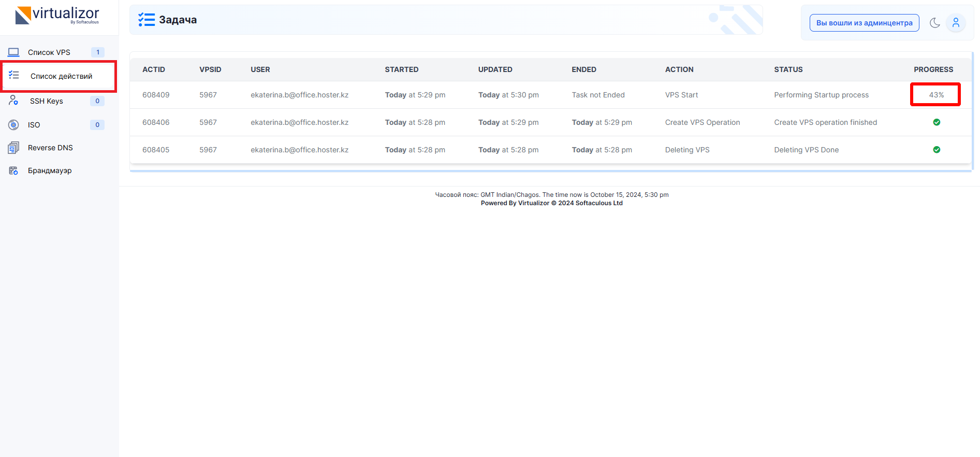
Task: Click the task list icon beside Задача
Action: (147, 20)
